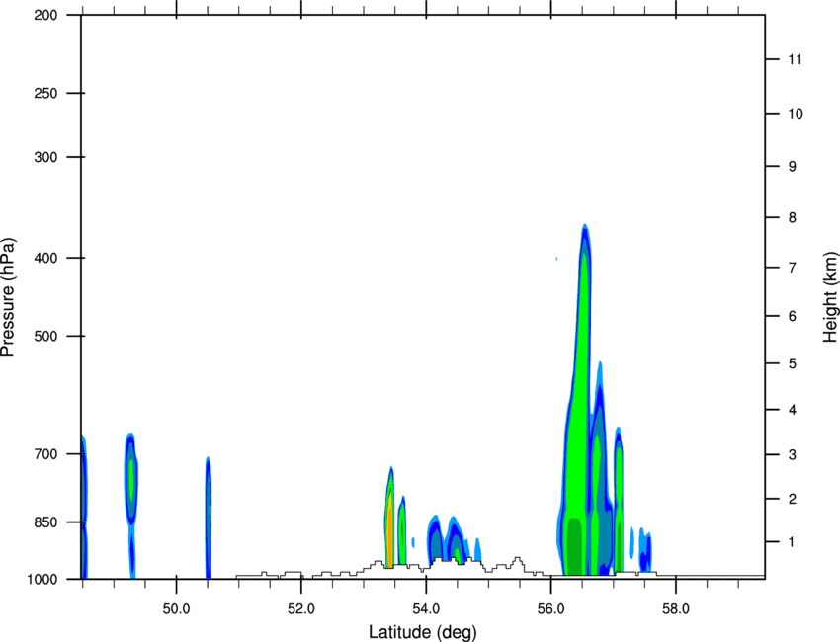840x642 pixels.
Task: Click the 5 km height label
Action: pos(793,364)
